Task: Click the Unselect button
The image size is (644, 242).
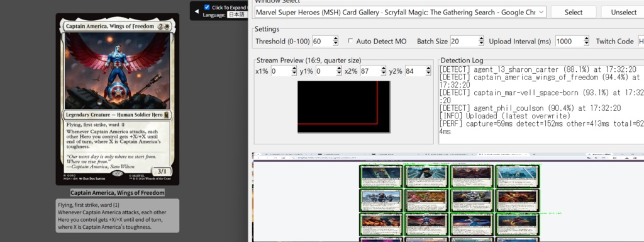Action: coord(623,13)
